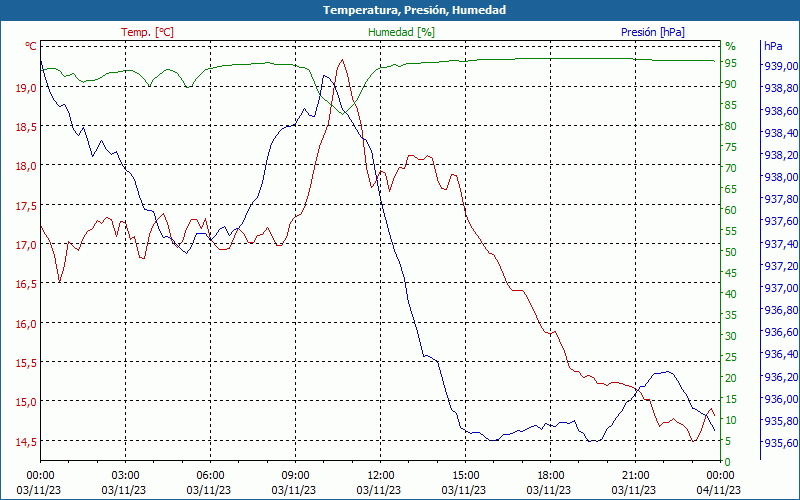
Task: Click the 20 humidity axis value
Action: click(731, 378)
